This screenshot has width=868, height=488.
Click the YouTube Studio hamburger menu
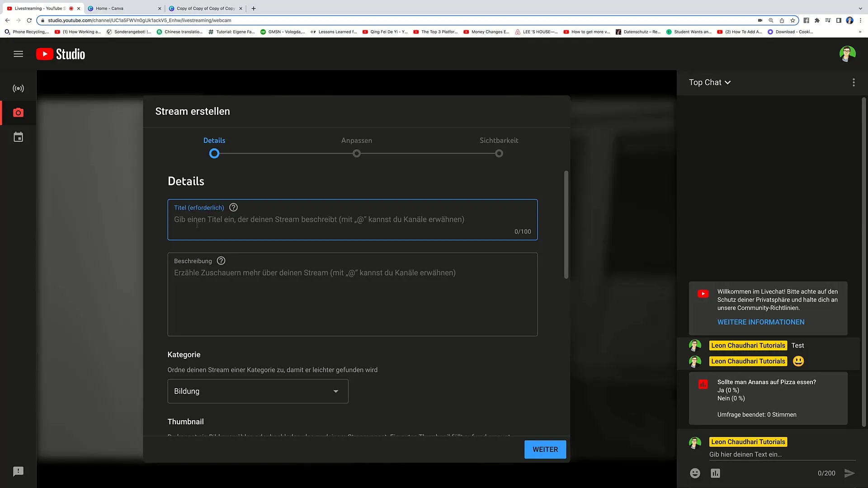19,54
